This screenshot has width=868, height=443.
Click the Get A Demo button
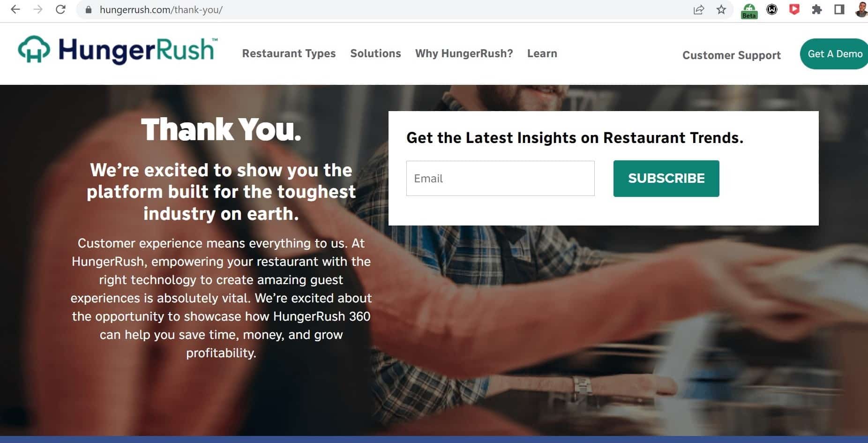point(834,54)
